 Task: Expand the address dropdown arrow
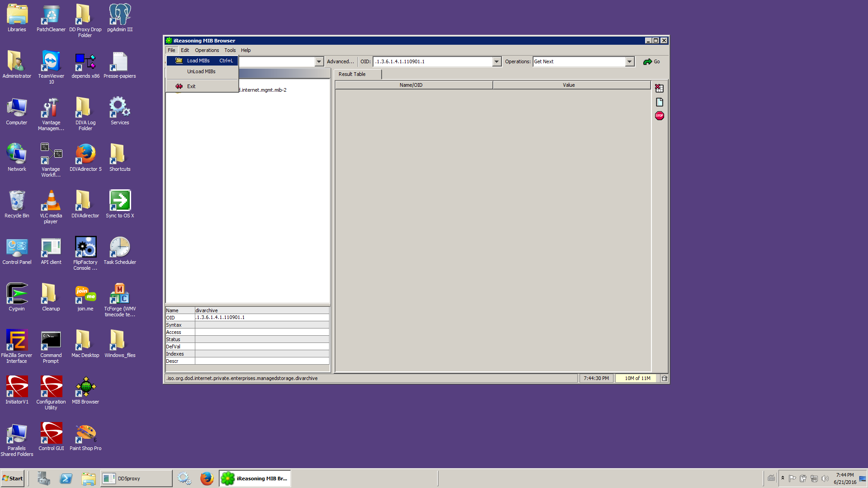pyautogui.click(x=319, y=61)
